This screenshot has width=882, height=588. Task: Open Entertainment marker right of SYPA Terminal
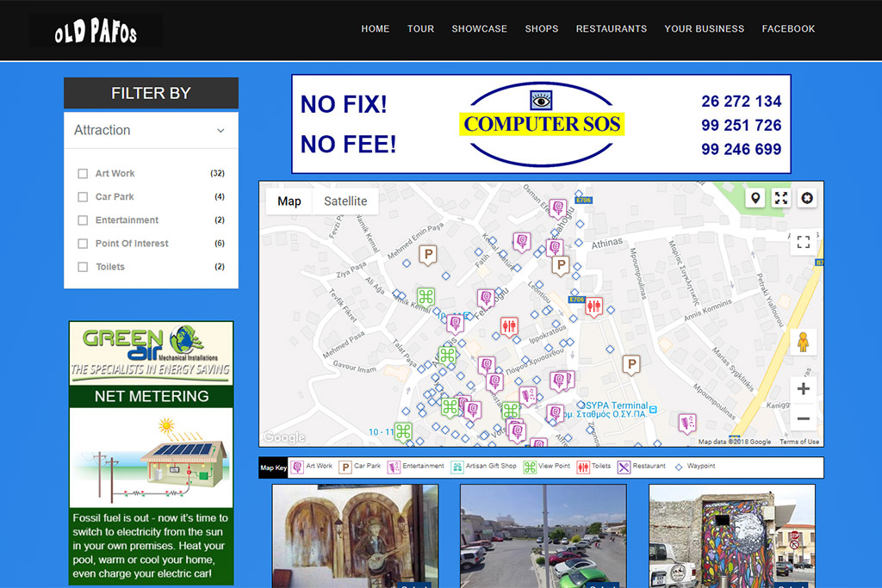(686, 423)
